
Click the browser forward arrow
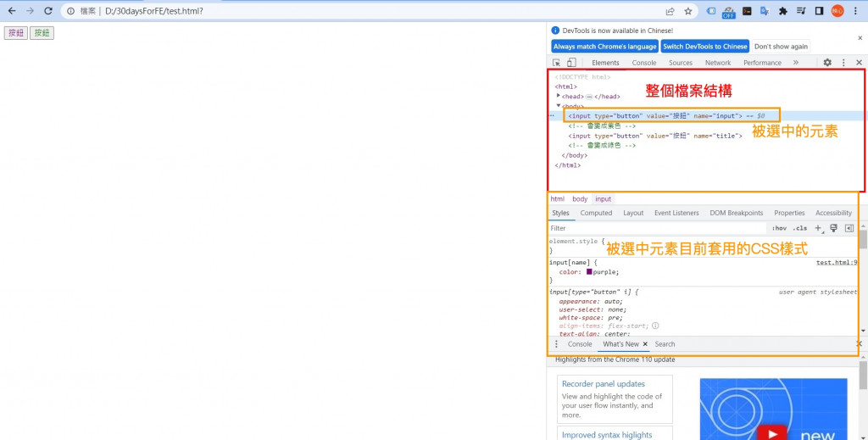coord(30,11)
